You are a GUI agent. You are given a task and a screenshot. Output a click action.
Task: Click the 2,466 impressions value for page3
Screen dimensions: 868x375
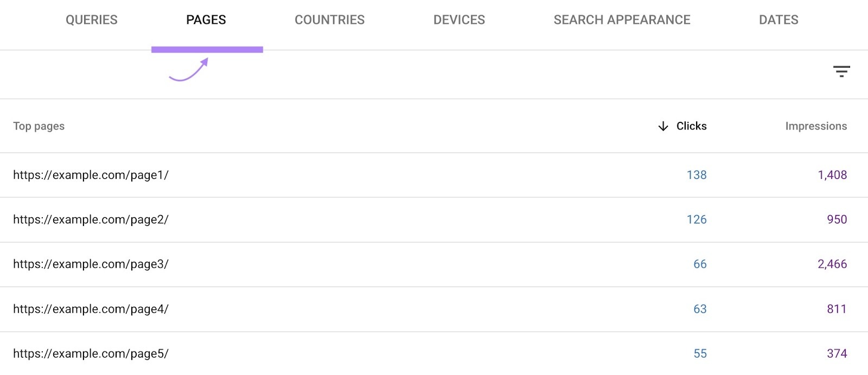click(x=832, y=264)
